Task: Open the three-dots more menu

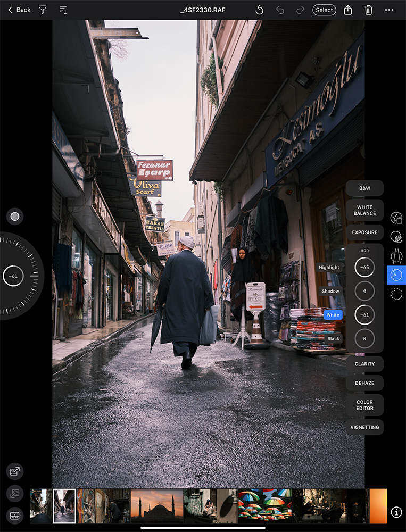Action: click(x=389, y=10)
